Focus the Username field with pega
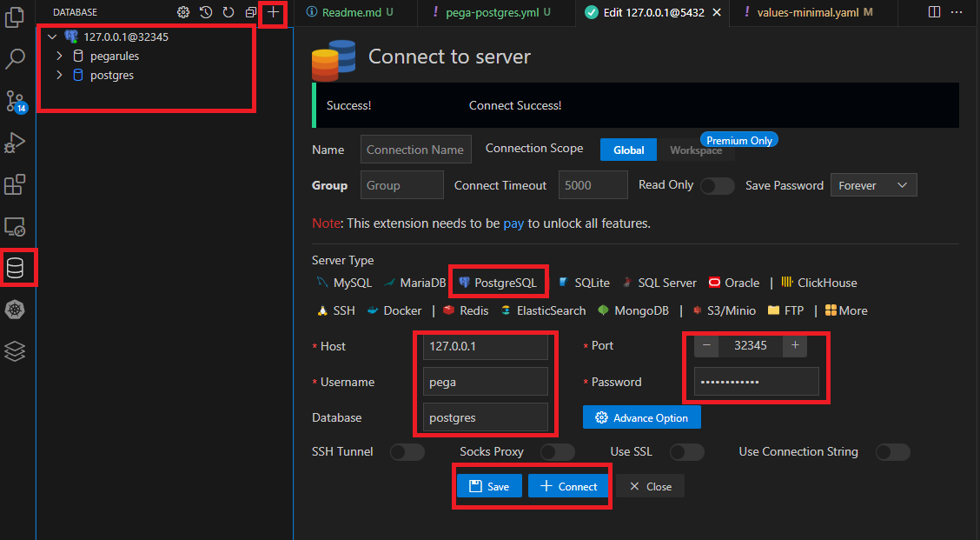The width and height of the screenshot is (980, 540). click(486, 382)
